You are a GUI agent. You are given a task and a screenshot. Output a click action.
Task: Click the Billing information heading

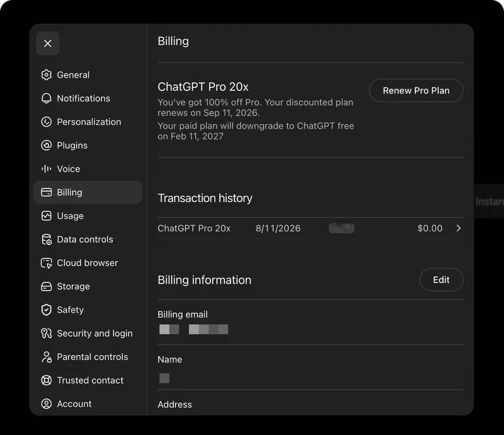(204, 280)
